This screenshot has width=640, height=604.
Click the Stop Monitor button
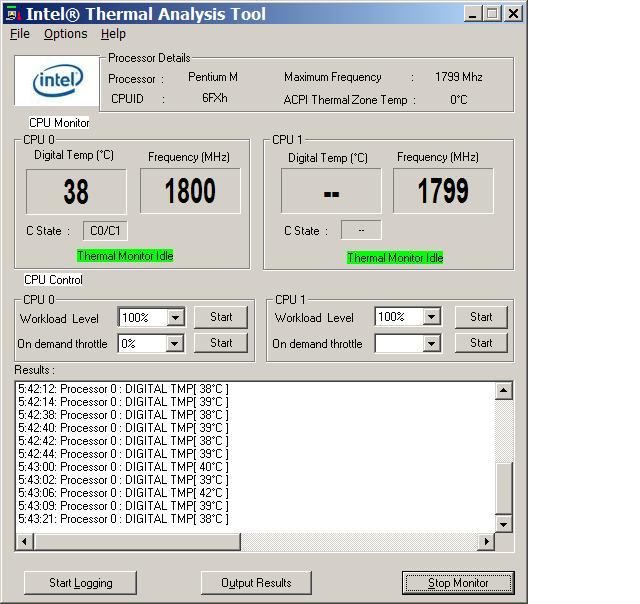(x=458, y=583)
